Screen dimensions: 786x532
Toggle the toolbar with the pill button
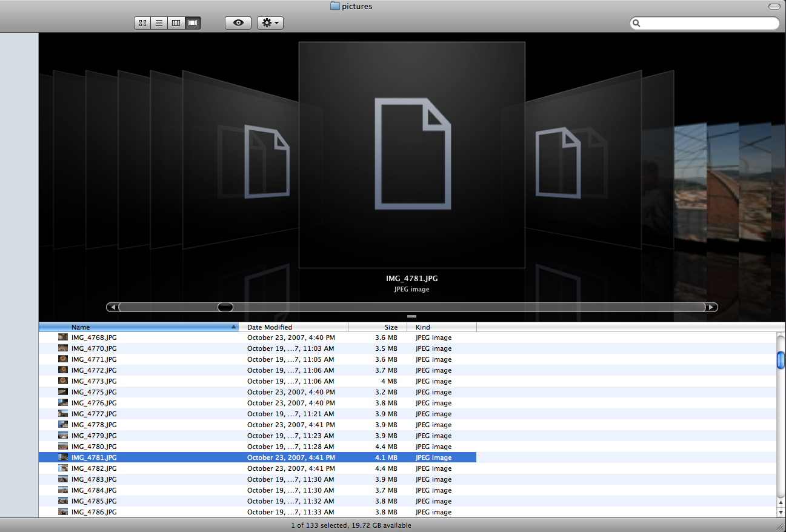774,6
